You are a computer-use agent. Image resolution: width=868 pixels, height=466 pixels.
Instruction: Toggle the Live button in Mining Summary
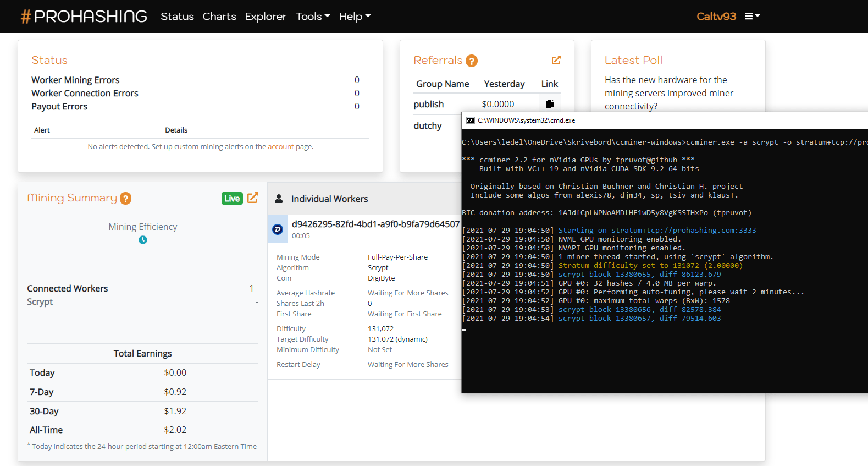232,198
